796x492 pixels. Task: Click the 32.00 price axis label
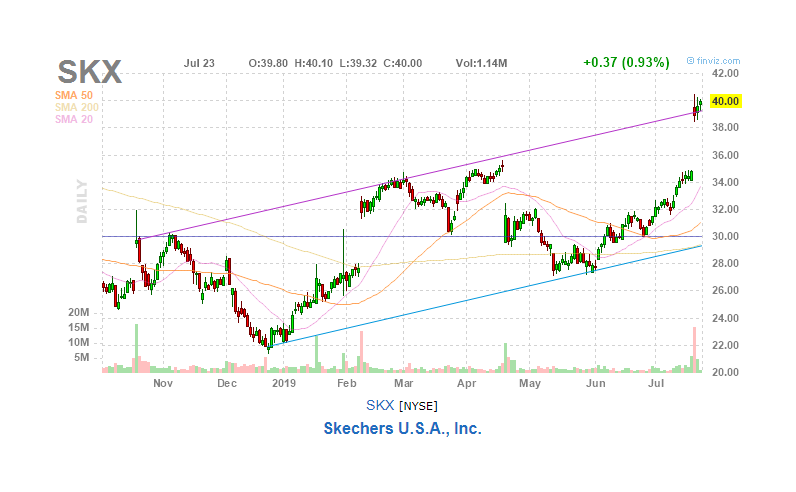(x=725, y=209)
